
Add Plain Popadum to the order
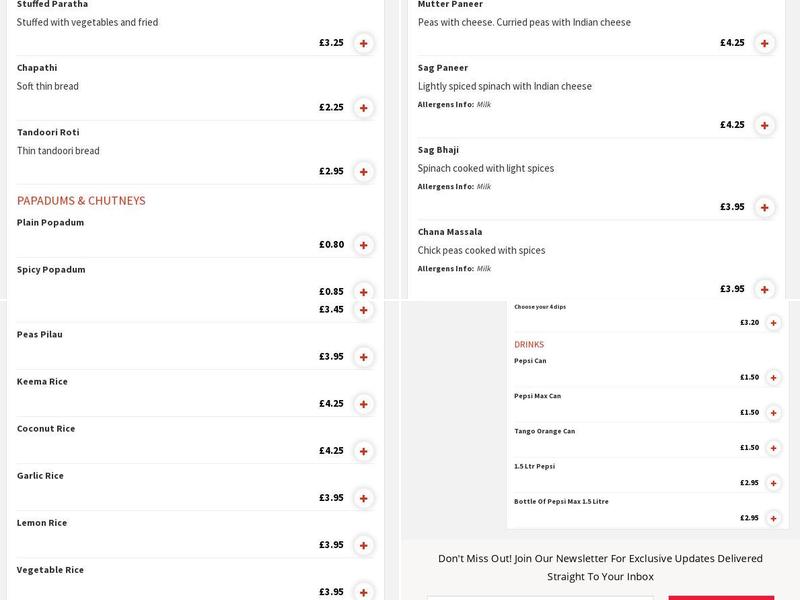click(x=362, y=243)
